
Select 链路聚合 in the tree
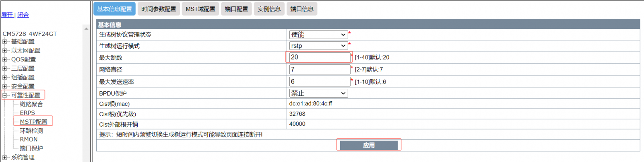point(31,104)
